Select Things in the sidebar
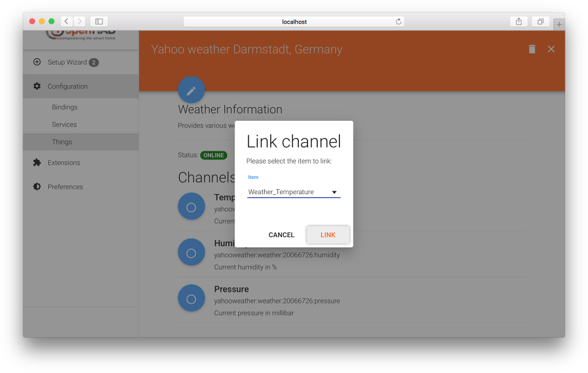 point(81,141)
